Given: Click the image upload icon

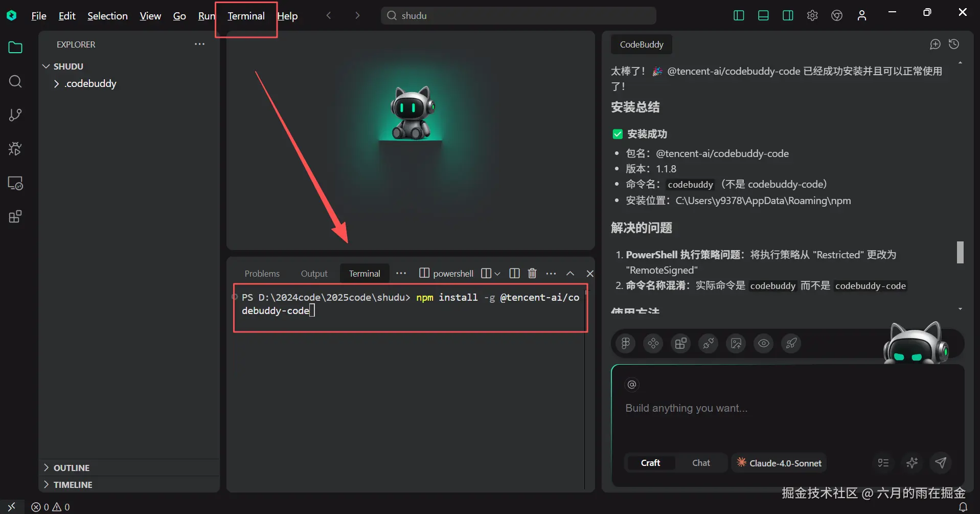Looking at the screenshot, I should 736,343.
